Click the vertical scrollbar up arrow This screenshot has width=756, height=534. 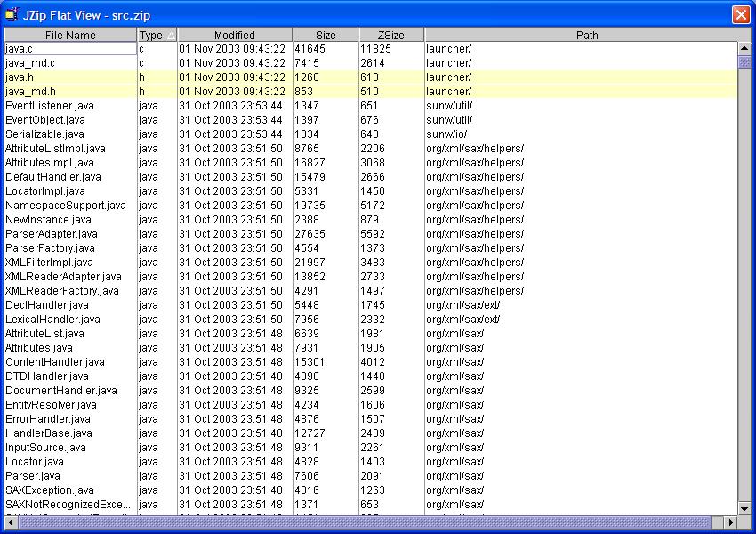(744, 48)
